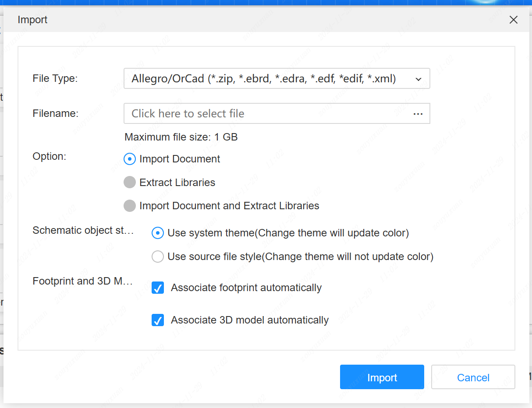532x408 pixels.
Task: Choose the Use system theme radio button
Action: pos(158,233)
